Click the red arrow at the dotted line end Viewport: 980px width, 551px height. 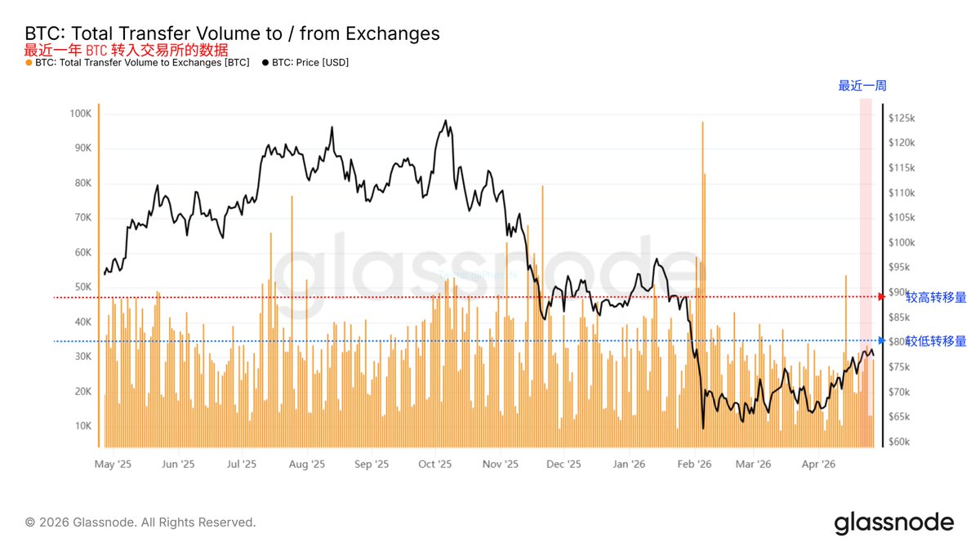tap(881, 296)
